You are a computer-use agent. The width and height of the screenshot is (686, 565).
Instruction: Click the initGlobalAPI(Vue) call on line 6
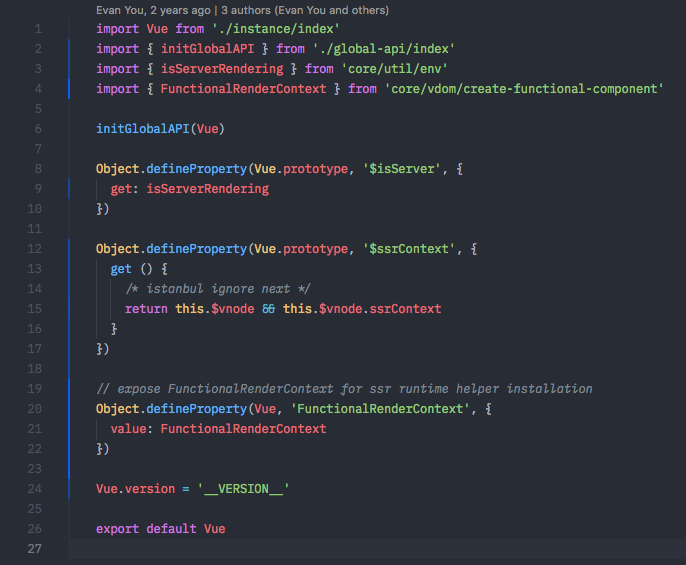click(x=160, y=129)
